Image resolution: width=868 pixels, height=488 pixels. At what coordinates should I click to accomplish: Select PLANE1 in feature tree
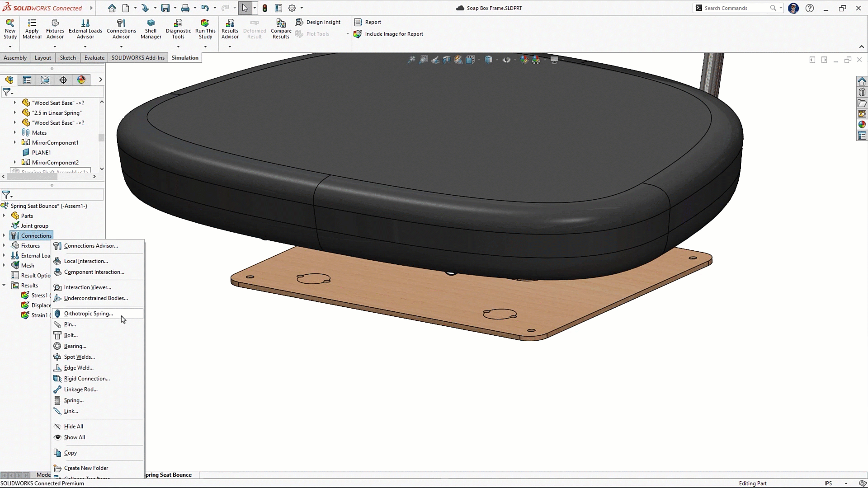(41, 153)
